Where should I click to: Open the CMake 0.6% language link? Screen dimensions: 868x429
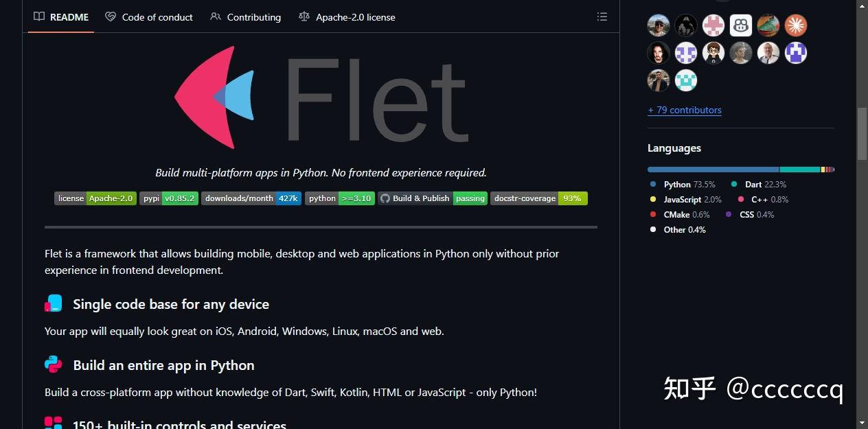pyautogui.click(x=681, y=214)
